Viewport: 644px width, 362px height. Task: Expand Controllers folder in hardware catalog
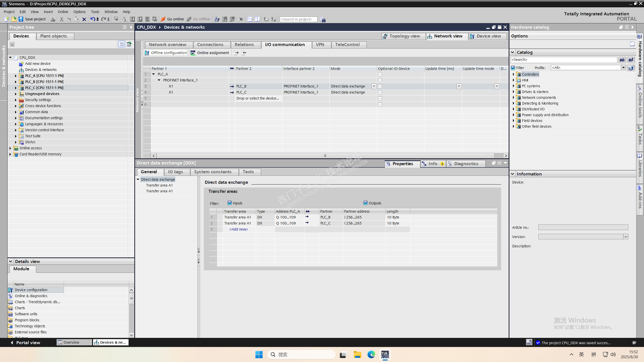[x=513, y=74]
